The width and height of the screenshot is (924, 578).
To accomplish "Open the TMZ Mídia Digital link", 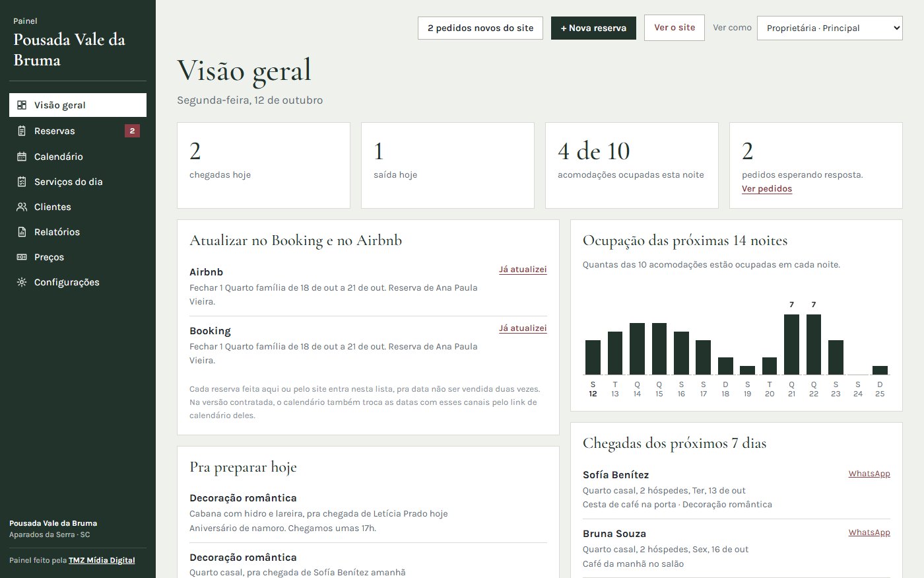I will point(102,560).
